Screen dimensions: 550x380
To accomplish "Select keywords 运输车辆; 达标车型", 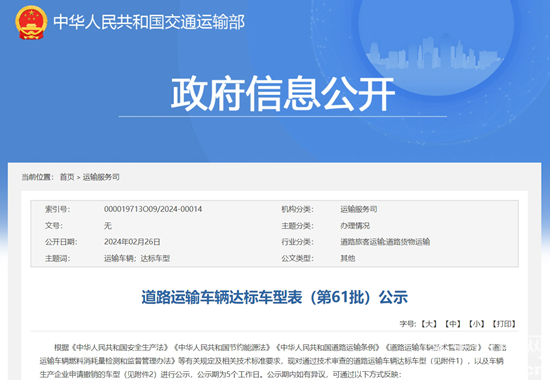I will (x=137, y=259).
